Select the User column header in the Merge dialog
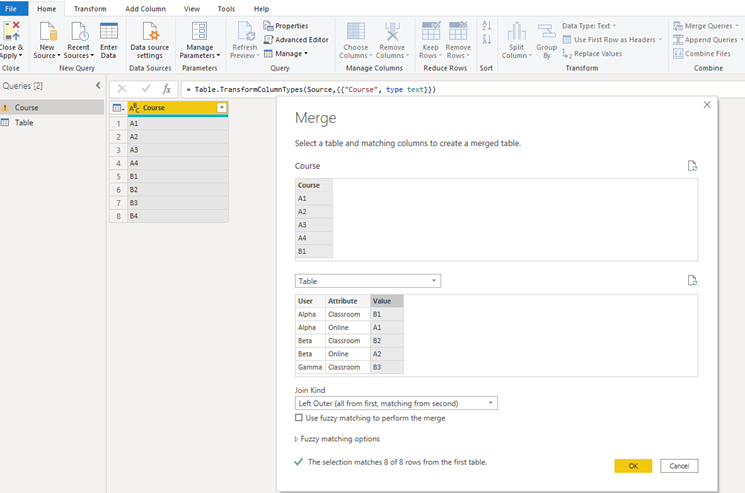The image size is (745, 493). 310,301
